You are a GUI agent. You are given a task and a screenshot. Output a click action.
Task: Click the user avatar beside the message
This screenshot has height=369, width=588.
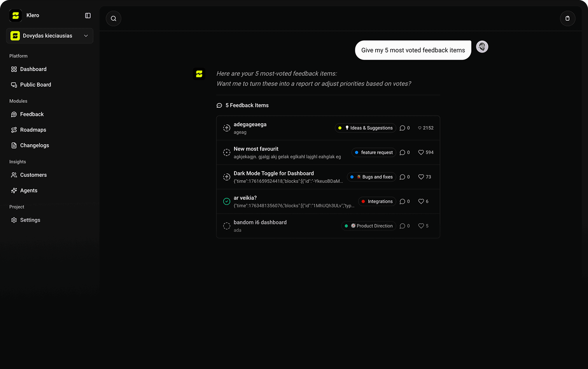coord(482,47)
